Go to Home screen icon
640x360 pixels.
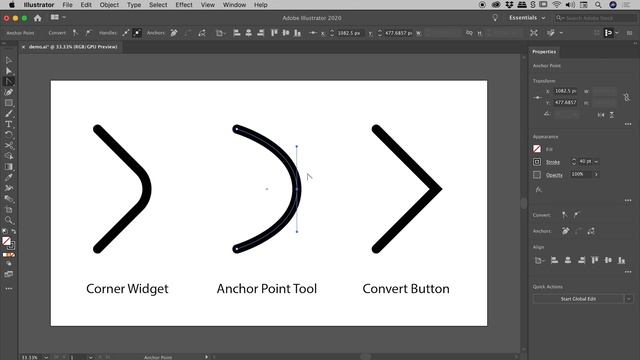click(x=38, y=18)
